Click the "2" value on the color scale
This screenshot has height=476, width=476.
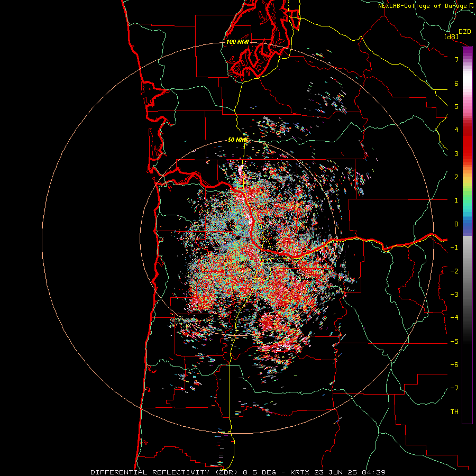point(456,177)
